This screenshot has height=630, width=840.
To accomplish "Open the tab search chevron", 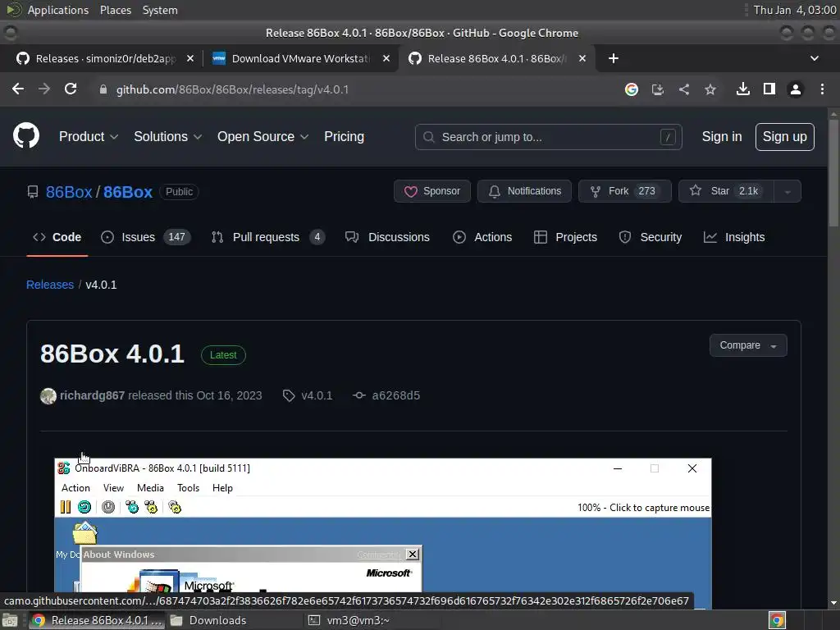I will tap(815, 58).
